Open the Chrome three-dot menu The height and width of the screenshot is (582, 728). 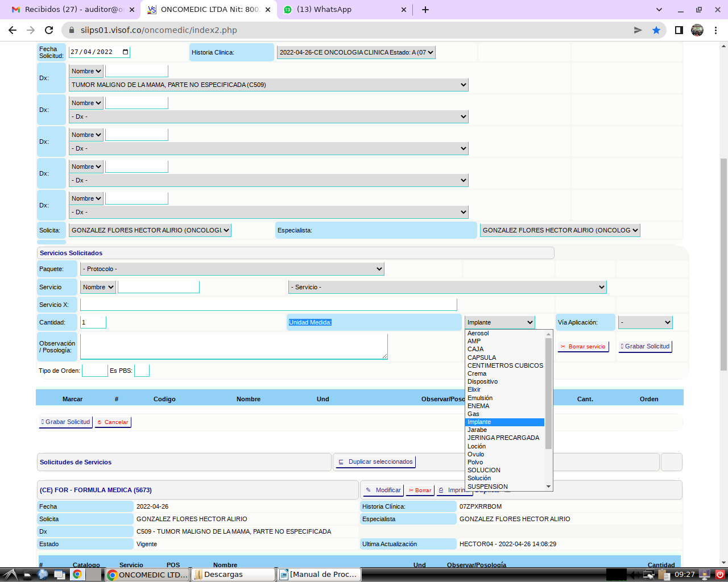click(x=716, y=30)
